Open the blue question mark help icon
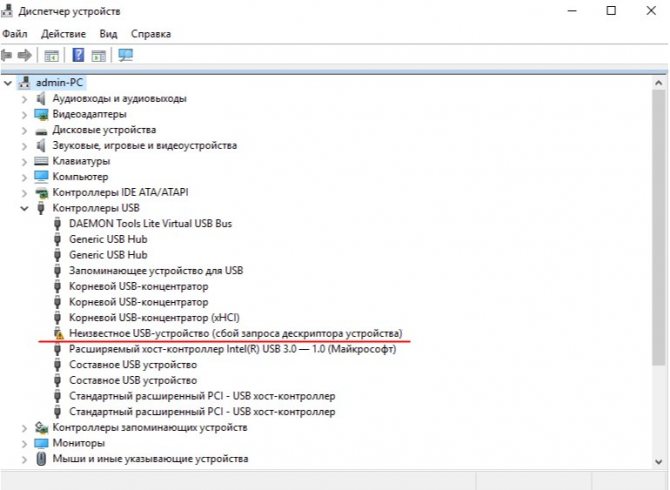Image resolution: width=670 pixels, height=490 pixels. pyautogui.click(x=78, y=55)
